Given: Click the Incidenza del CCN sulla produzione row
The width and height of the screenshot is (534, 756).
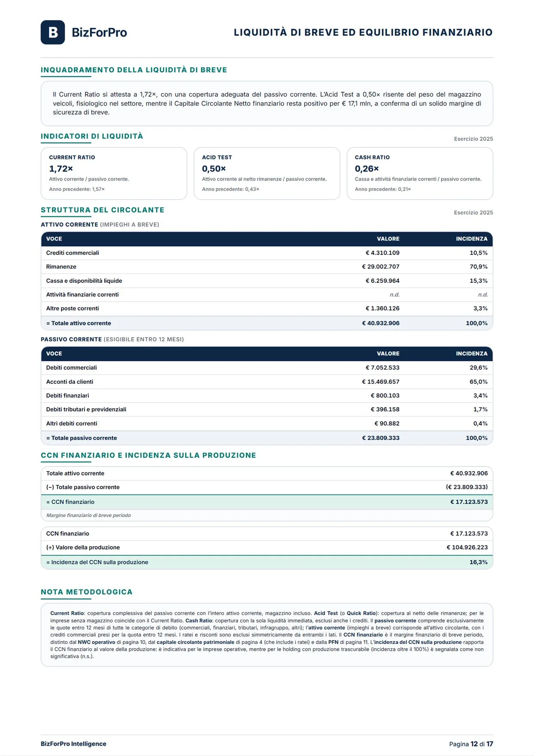Looking at the screenshot, I should [x=267, y=562].
